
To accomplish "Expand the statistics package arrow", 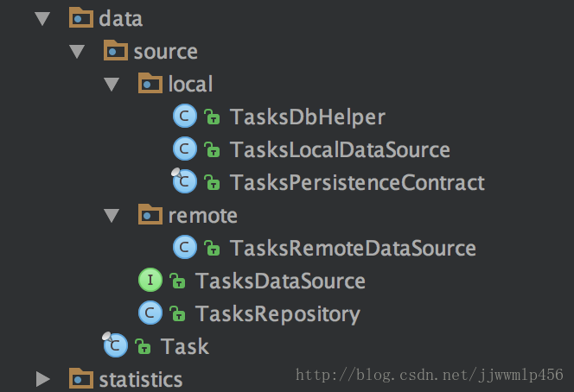I will click(x=42, y=379).
